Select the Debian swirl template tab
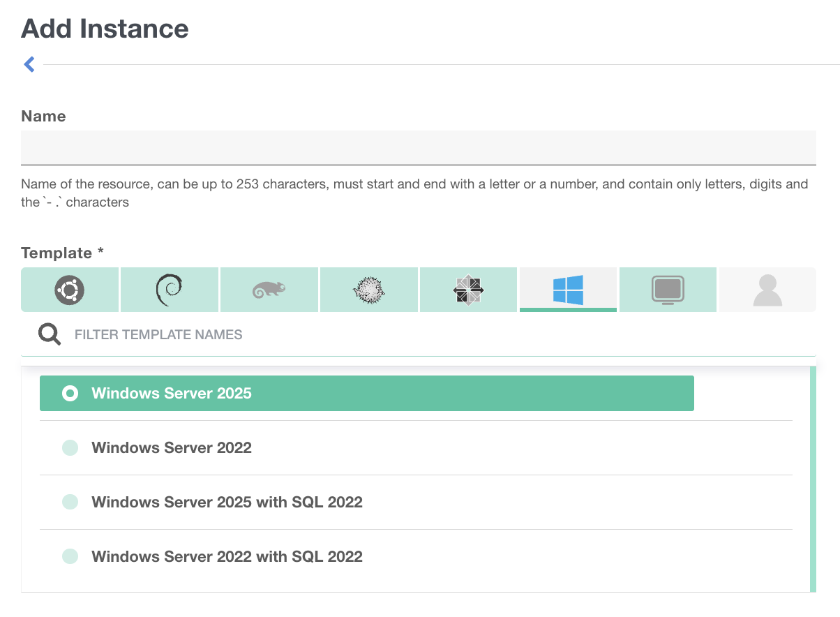 click(x=170, y=290)
